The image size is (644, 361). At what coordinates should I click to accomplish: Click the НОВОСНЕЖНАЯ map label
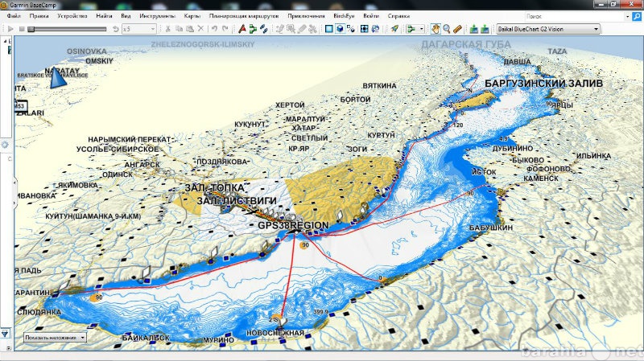click(x=275, y=333)
